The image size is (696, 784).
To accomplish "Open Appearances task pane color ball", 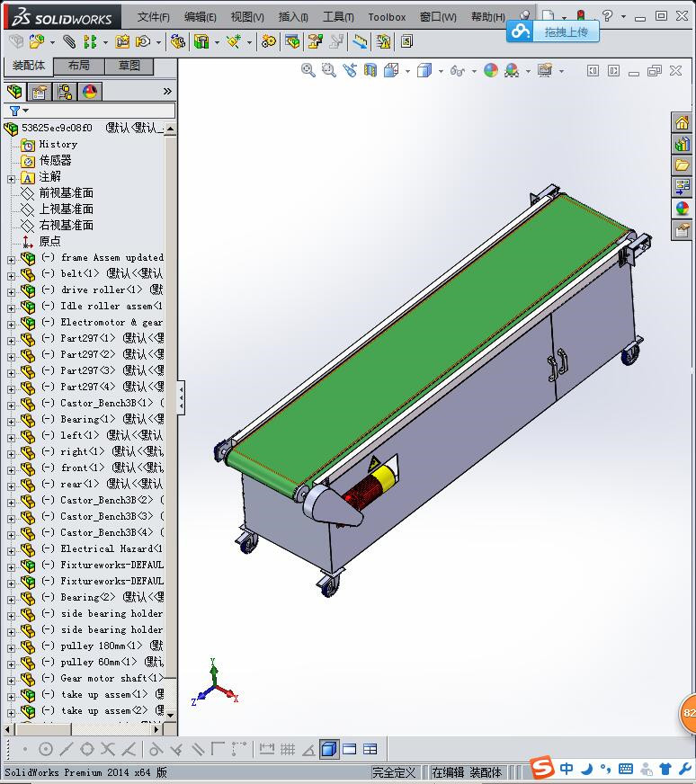I will pyautogui.click(x=682, y=209).
